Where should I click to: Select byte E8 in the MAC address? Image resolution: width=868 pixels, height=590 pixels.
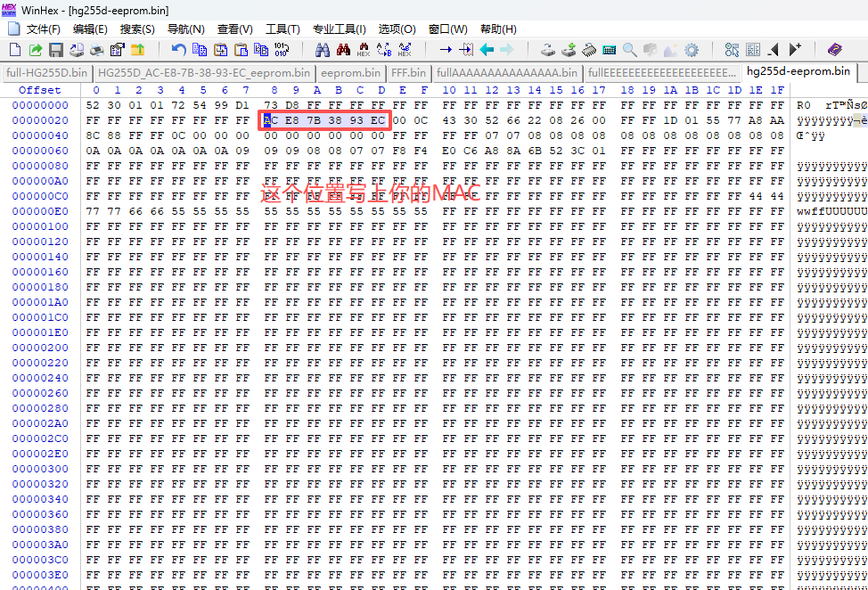(292, 120)
